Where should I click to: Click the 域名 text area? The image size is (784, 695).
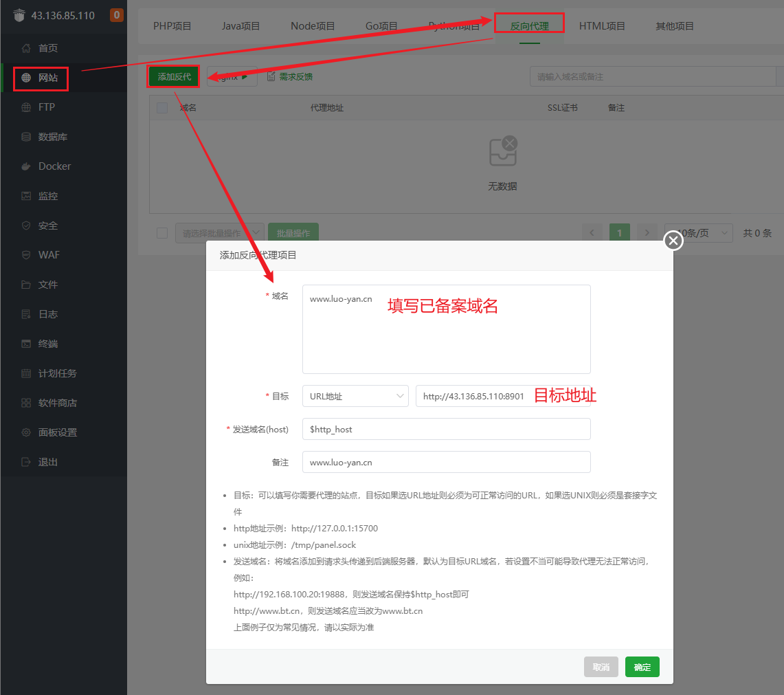(x=446, y=329)
